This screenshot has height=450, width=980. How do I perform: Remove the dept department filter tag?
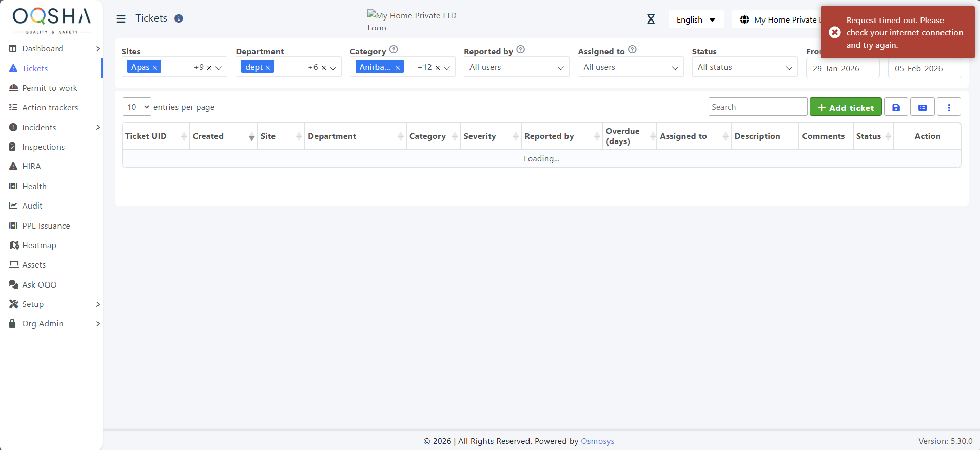[x=268, y=68]
